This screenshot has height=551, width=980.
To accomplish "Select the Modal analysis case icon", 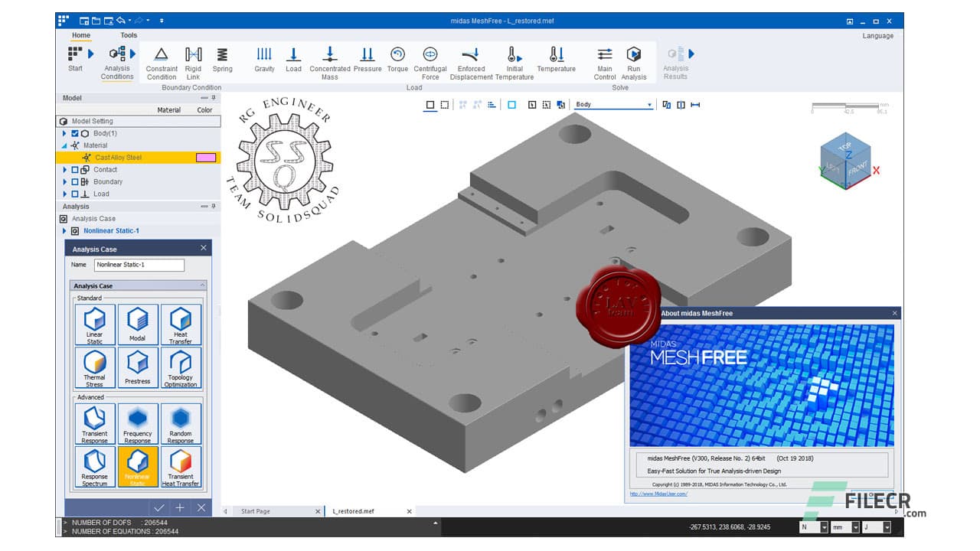I will pyautogui.click(x=138, y=321).
